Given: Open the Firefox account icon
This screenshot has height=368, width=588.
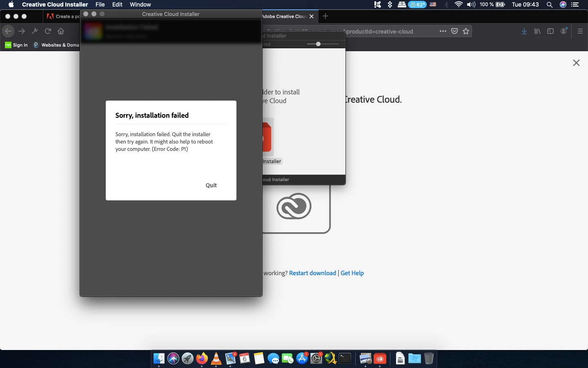Looking at the screenshot, I should point(564,31).
